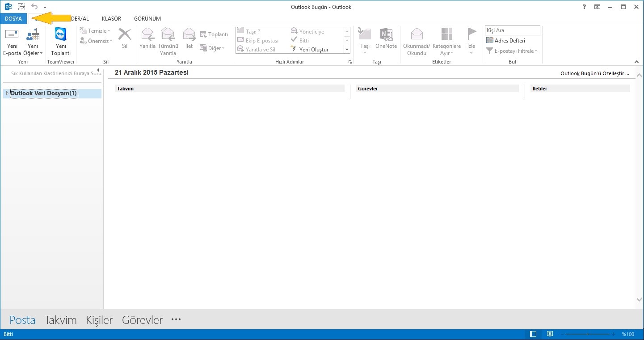Screen dimensions: 644x340
Task: Create a message with Yeni E-posta
Action: [x=12, y=42]
